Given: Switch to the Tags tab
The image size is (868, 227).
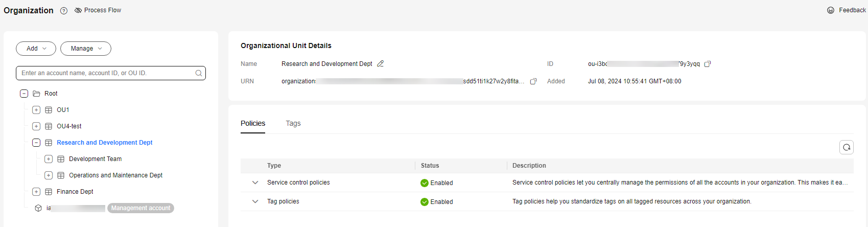Looking at the screenshot, I should pos(293,123).
